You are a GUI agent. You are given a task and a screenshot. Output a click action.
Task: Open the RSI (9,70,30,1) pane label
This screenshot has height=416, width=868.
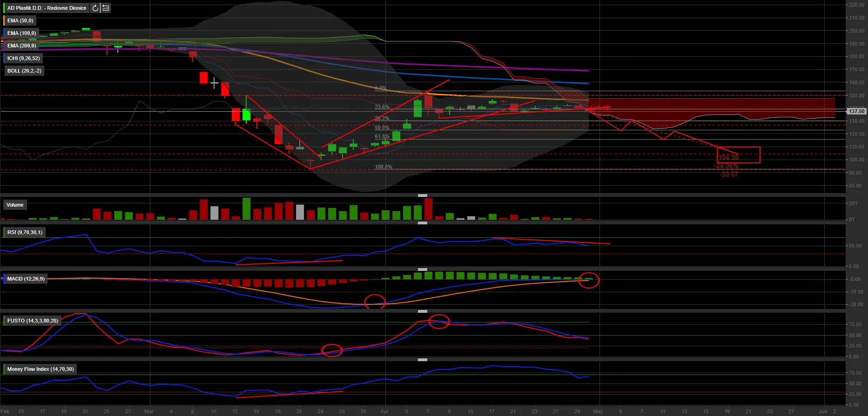[25, 232]
